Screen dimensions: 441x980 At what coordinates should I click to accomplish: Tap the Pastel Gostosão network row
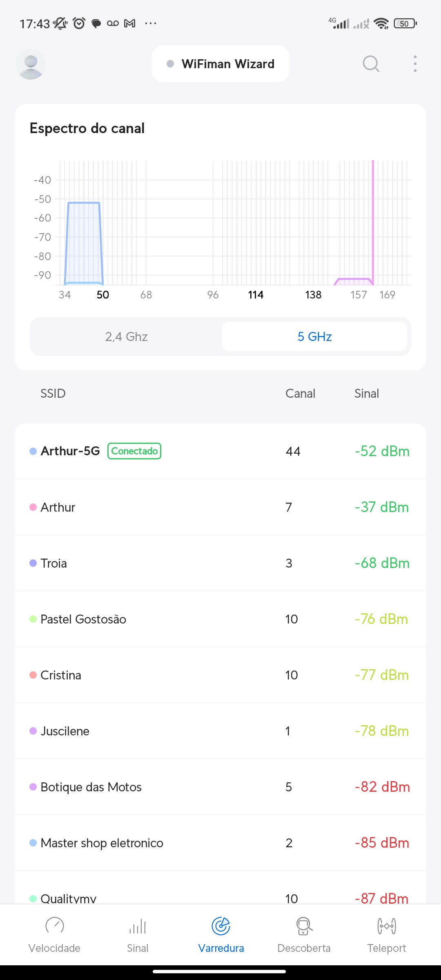220,619
